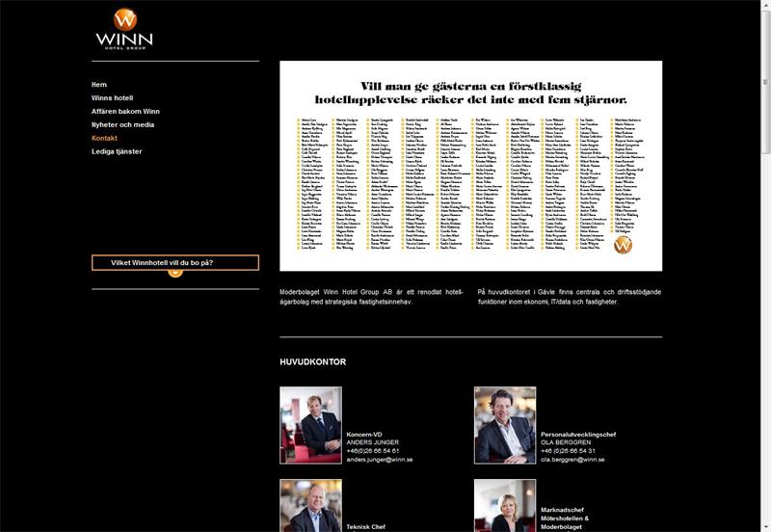Screen dimensions: 771x532
Task: Open Affären bakom Winn section
Action: [125, 112]
